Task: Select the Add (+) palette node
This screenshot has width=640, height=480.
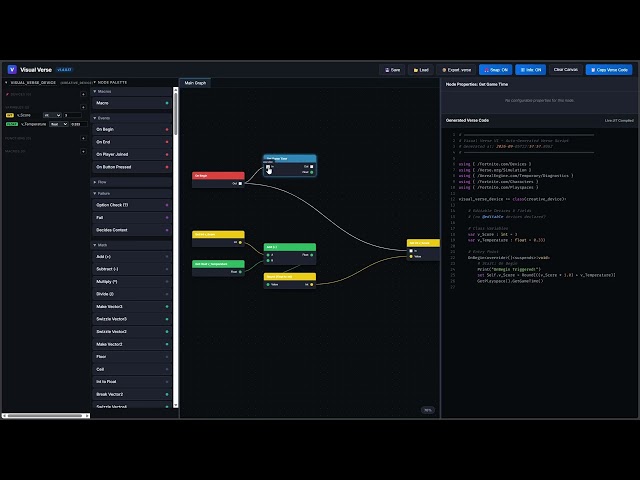Action: coord(131,257)
